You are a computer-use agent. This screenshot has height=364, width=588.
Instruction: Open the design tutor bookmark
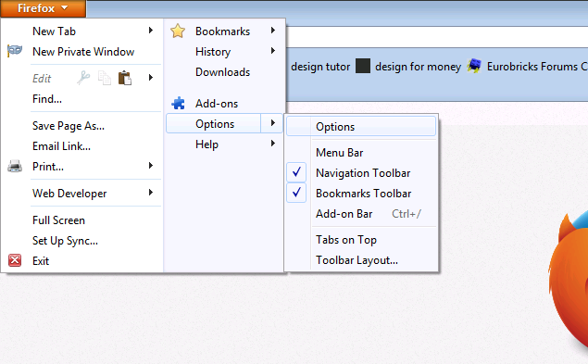320,67
